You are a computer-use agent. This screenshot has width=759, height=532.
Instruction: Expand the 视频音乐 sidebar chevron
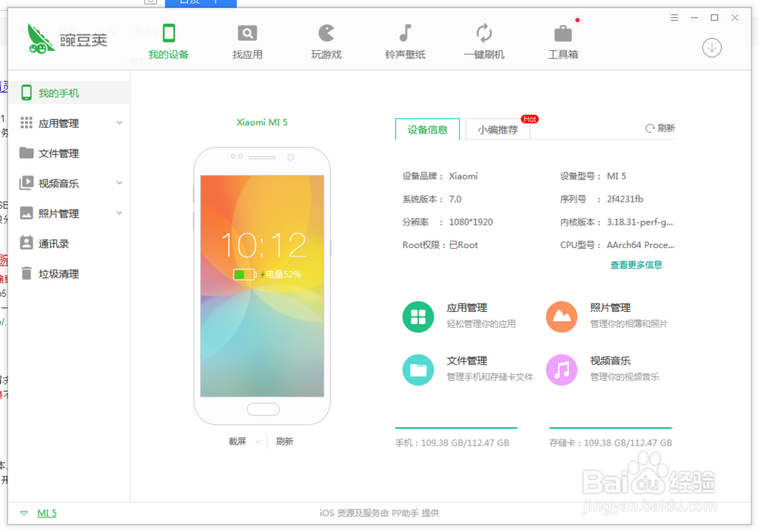[119, 183]
